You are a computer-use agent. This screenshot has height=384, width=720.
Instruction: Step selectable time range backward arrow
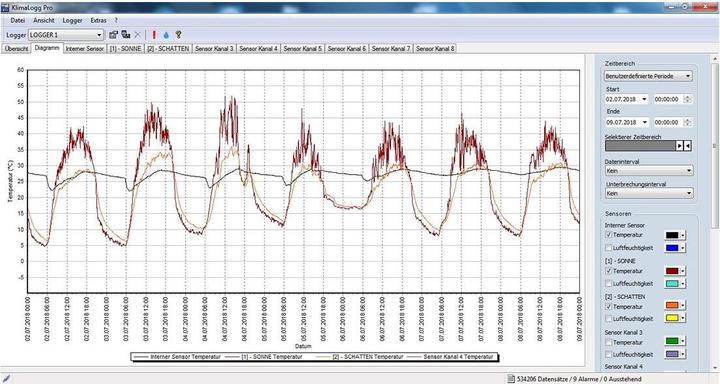tap(687, 146)
